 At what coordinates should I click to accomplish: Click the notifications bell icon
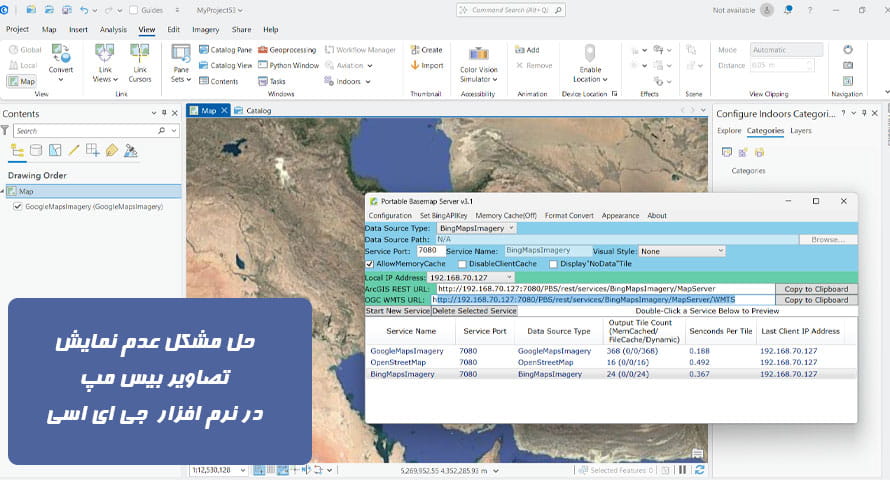(788, 10)
